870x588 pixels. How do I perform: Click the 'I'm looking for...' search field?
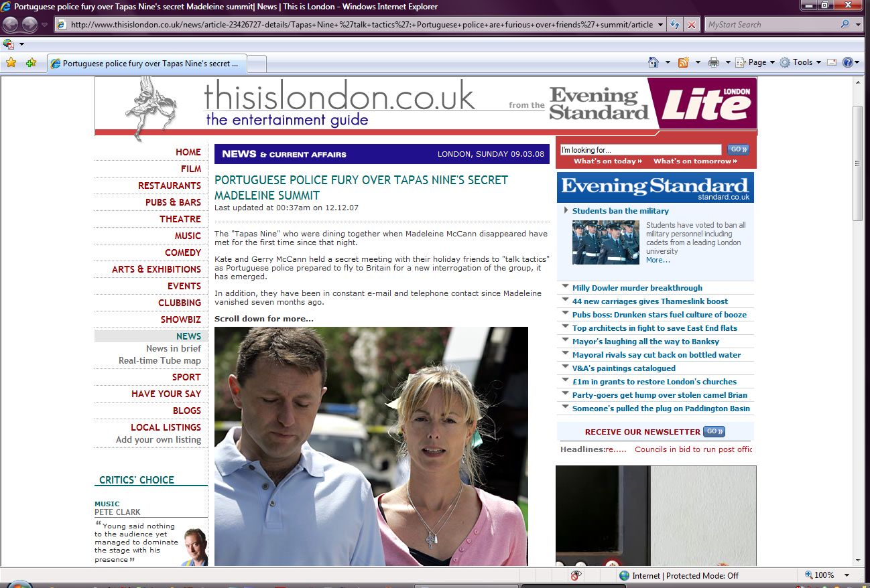click(x=640, y=150)
